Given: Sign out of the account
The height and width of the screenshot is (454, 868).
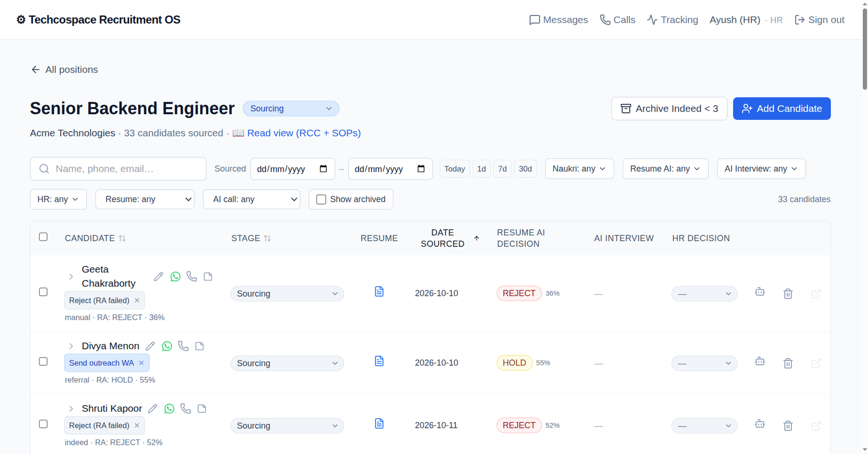Looking at the screenshot, I should tap(820, 20).
